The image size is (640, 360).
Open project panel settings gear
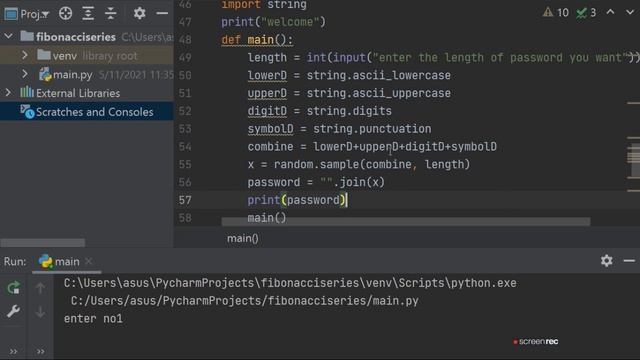[x=140, y=13]
